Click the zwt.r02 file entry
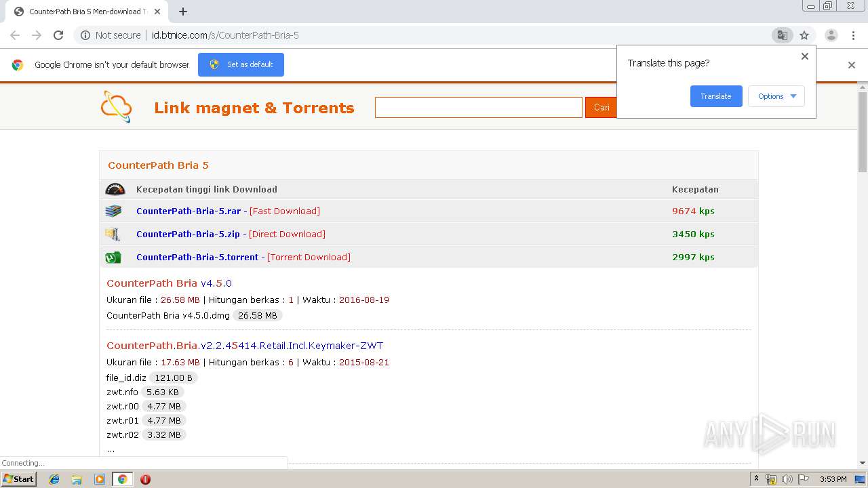 point(123,434)
